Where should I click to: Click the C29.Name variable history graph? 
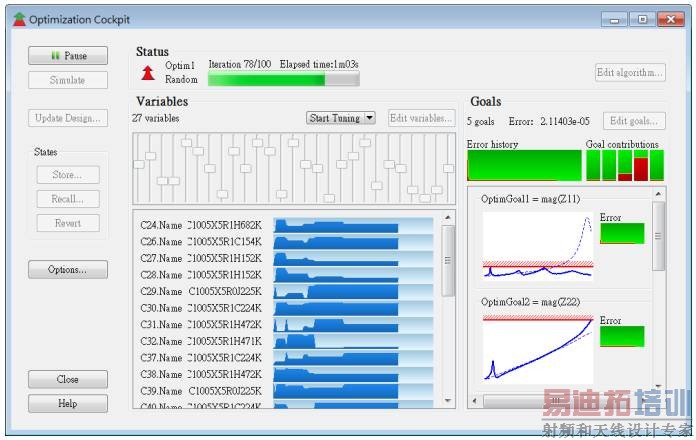(353, 292)
